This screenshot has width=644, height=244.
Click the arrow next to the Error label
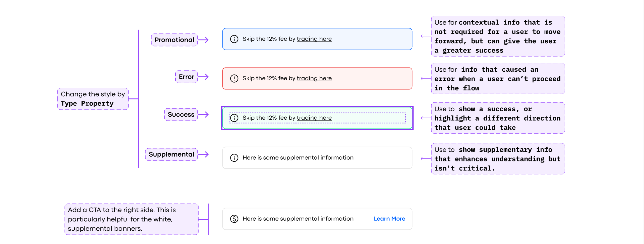pos(204,77)
